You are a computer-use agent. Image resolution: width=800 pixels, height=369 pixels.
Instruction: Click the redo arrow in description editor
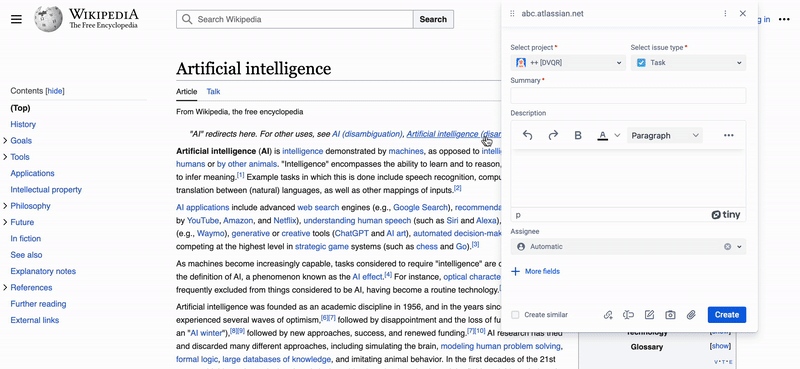click(x=553, y=135)
